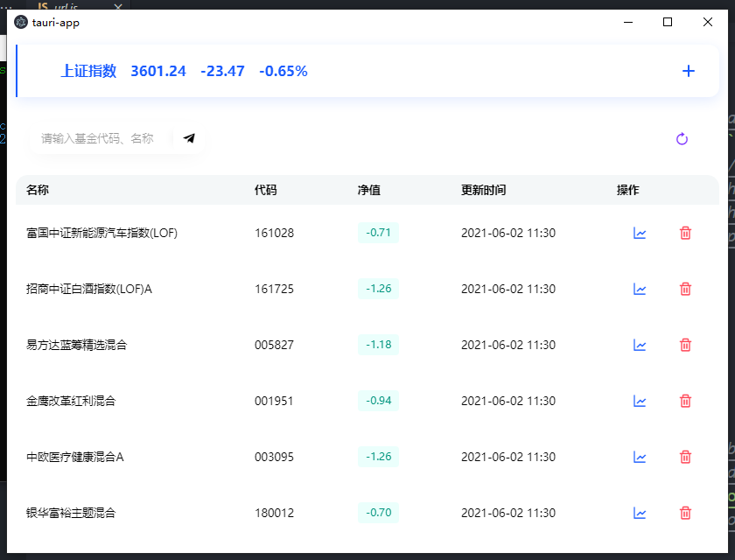Click the -0.94 net value badge
This screenshot has height=560, width=735.
click(x=378, y=400)
